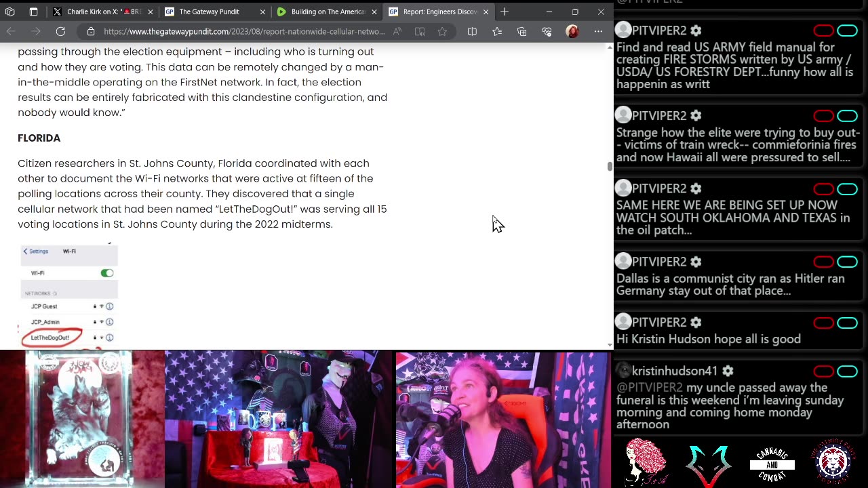
Task: Click cyan pill on Dallas message
Action: click(x=847, y=262)
